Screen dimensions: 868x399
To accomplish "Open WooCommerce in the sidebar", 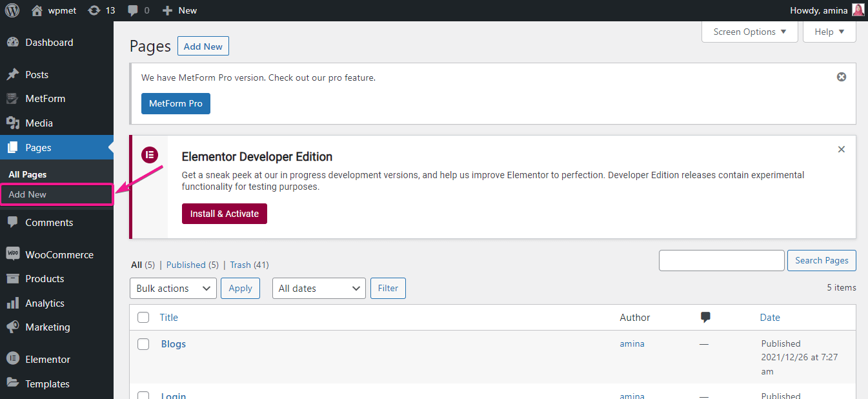I will click(59, 254).
